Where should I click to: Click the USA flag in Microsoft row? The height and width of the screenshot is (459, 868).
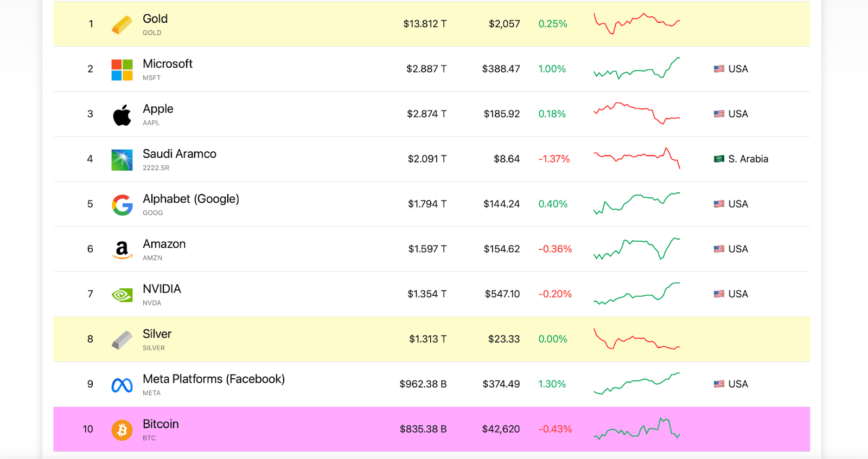719,69
